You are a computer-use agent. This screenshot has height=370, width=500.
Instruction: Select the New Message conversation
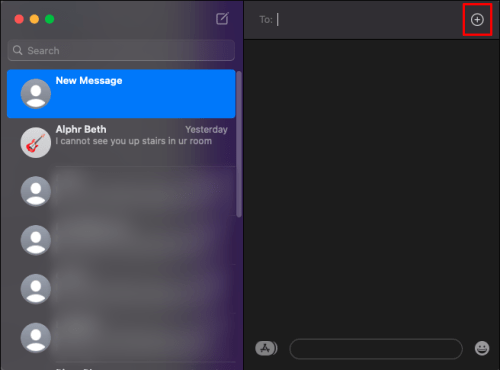point(121,94)
